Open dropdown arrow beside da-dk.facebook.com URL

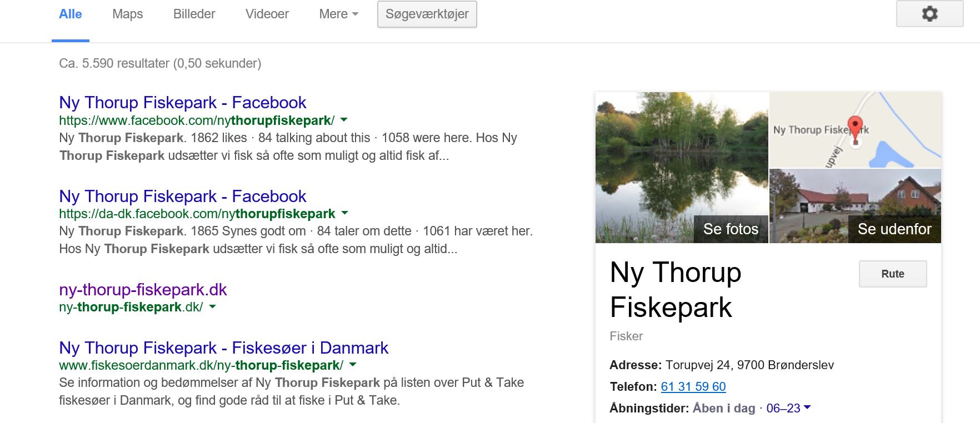point(344,213)
